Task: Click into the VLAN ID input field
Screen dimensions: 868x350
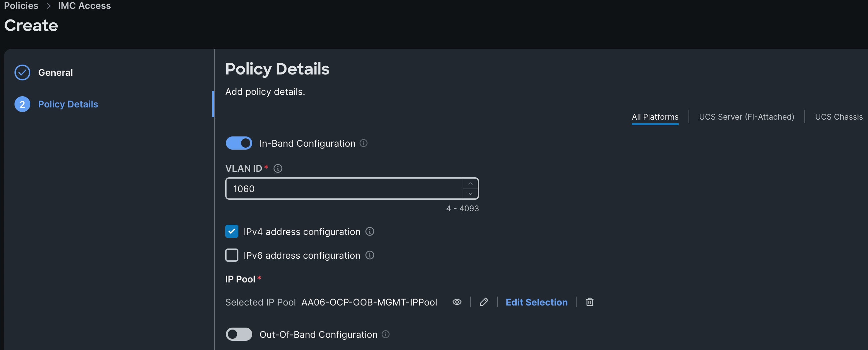Action: (x=344, y=189)
